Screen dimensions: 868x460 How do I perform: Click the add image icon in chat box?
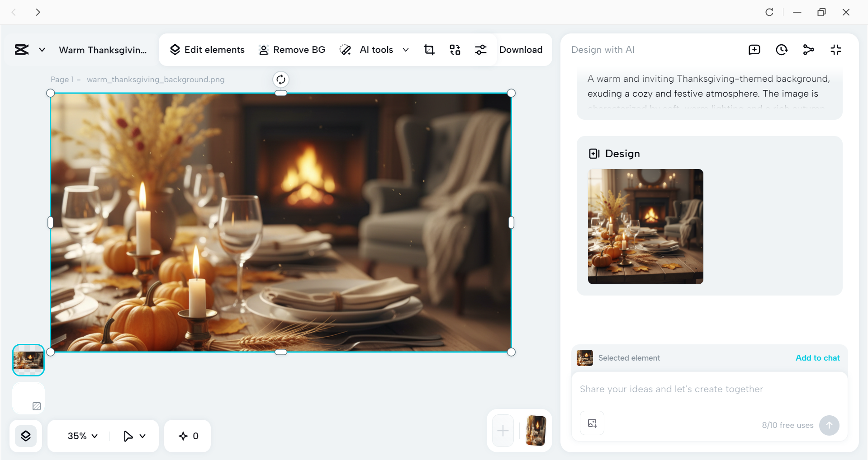pos(592,423)
